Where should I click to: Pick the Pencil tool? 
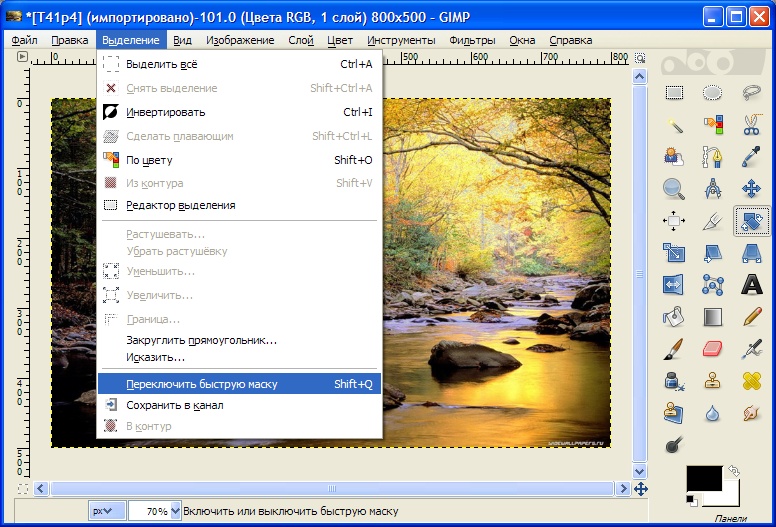coord(751,317)
